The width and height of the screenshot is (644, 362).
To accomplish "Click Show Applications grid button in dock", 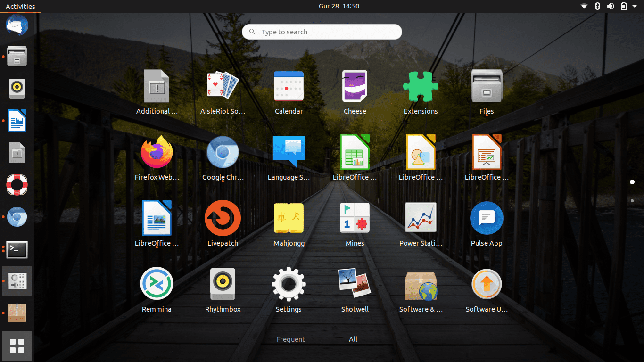I will (x=17, y=346).
